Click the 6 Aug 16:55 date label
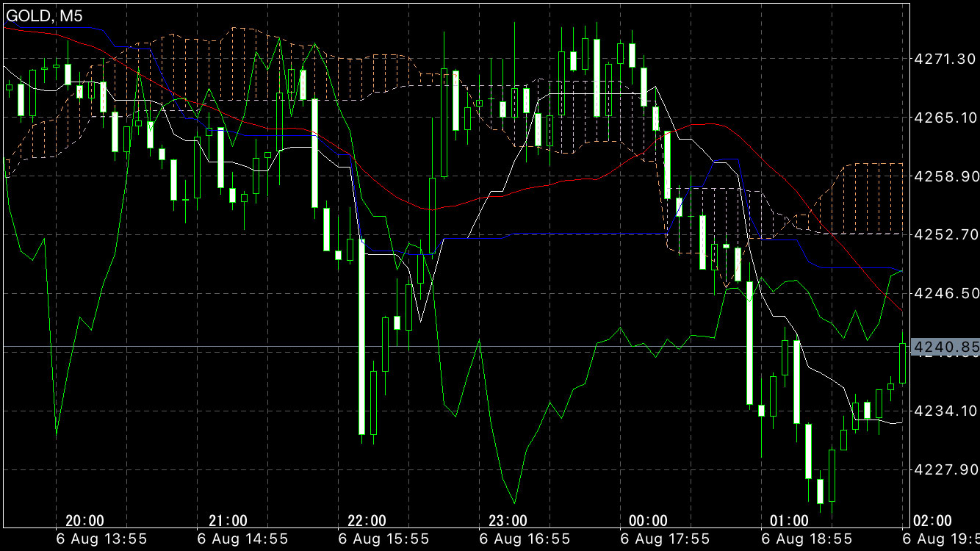The height and width of the screenshot is (551, 980). click(525, 539)
